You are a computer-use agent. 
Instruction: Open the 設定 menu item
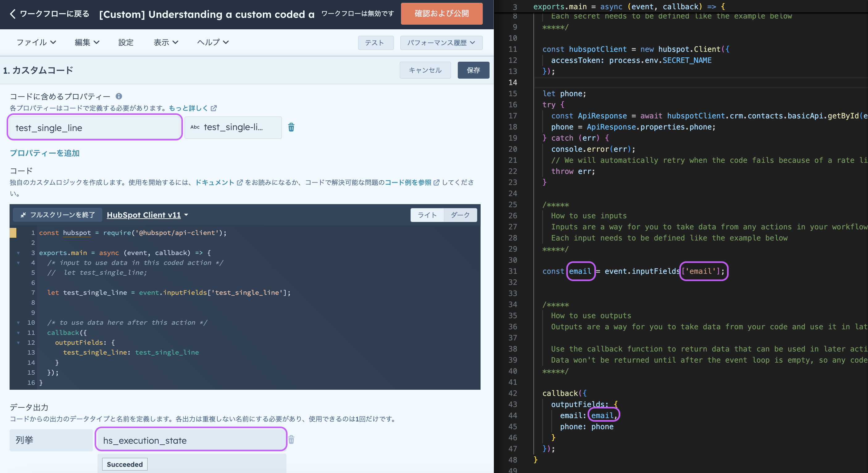tap(126, 43)
